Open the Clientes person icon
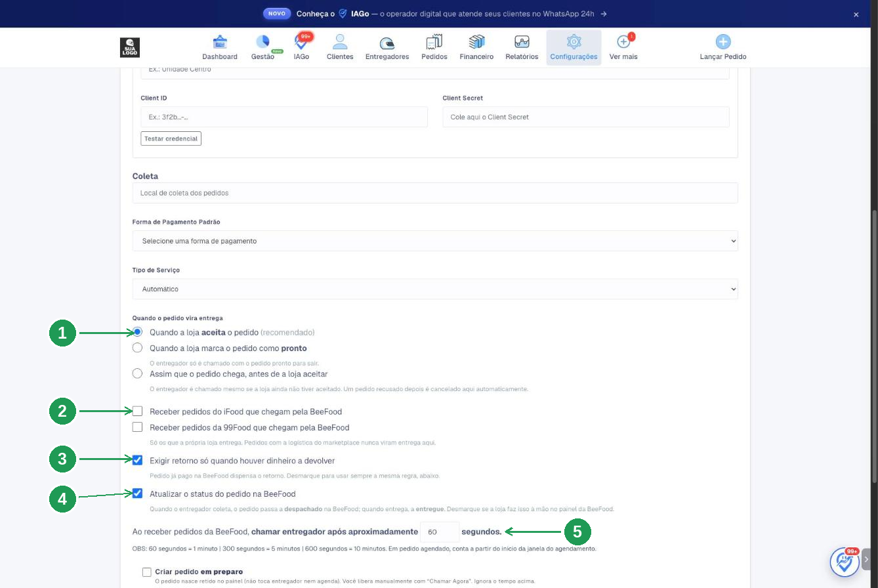 (x=340, y=41)
